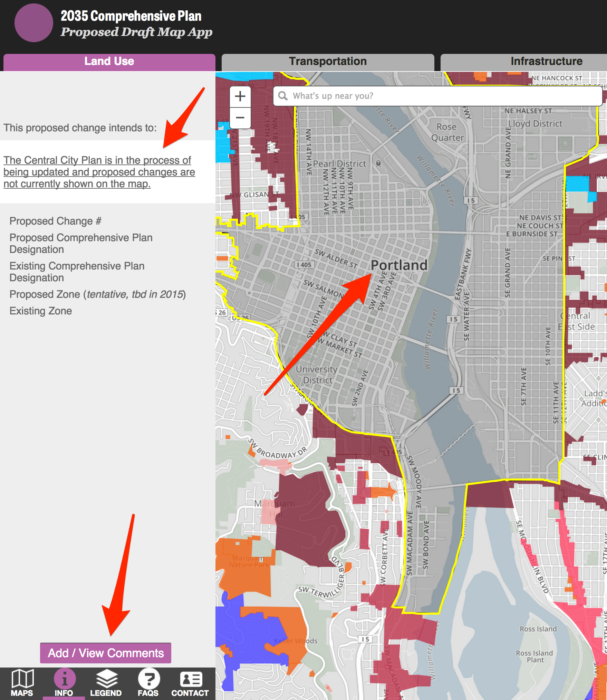The image size is (607, 700).
Task: Expand Proposed Comprehensive Plan Designation
Action: [x=81, y=244]
